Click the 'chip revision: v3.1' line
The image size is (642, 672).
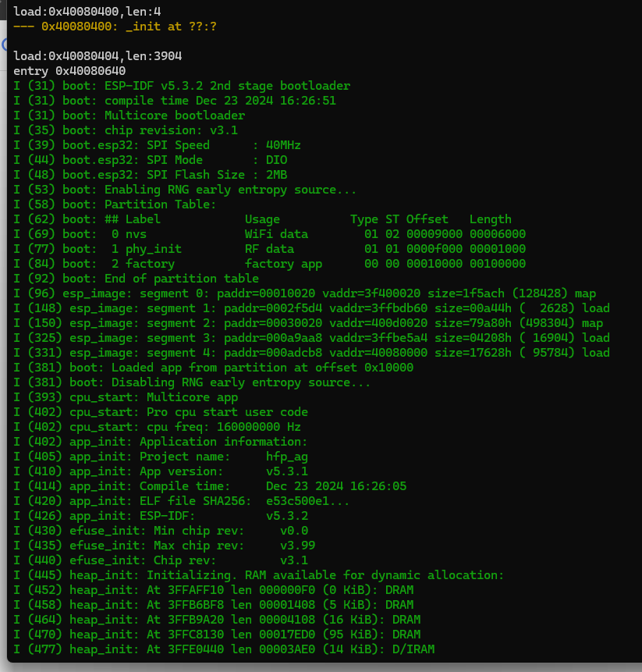[x=126, y=130]
